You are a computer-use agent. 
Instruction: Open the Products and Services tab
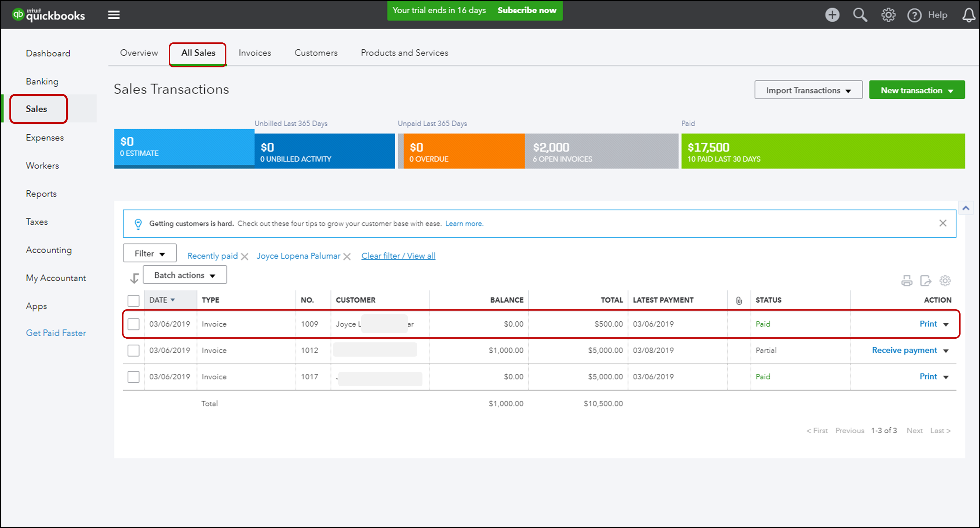(x=404, y=53)
